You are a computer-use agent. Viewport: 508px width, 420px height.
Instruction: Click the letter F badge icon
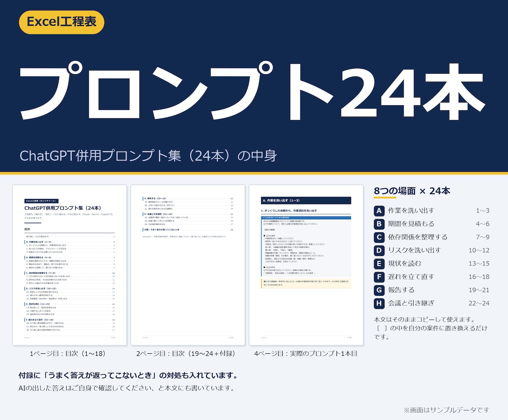[x=379, y=277]
